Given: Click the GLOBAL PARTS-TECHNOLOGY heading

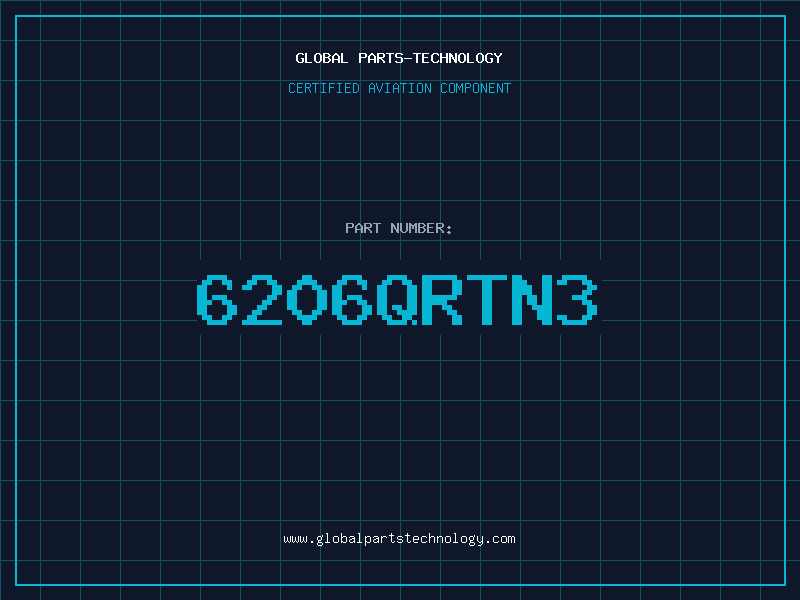Looking at the screenshot, I should click(x=399, y=58).
